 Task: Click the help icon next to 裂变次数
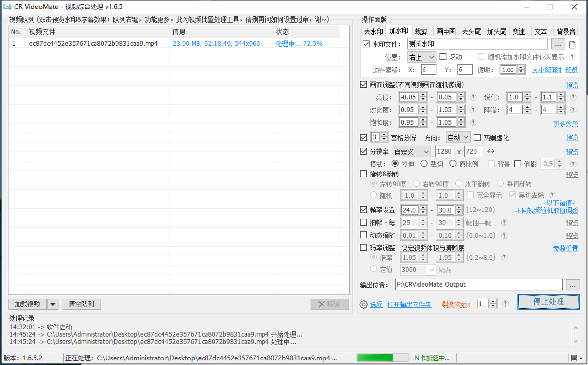point(505,303)
